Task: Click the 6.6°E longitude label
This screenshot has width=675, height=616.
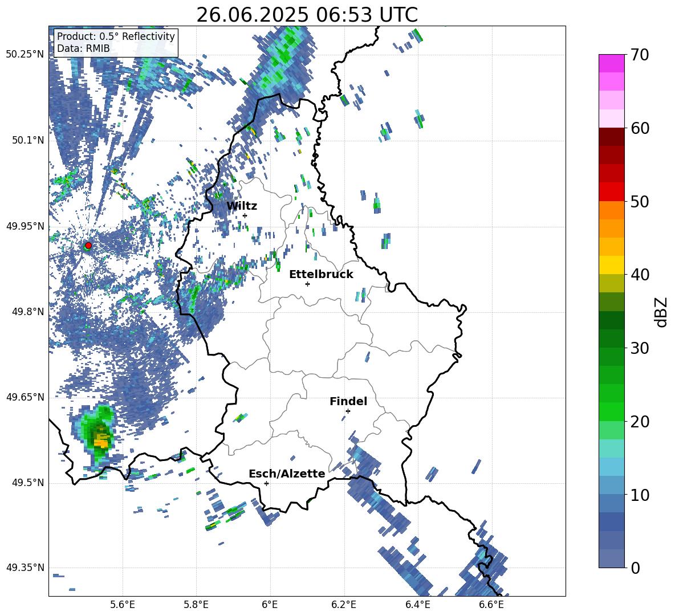Action: [x=491, y=605]
